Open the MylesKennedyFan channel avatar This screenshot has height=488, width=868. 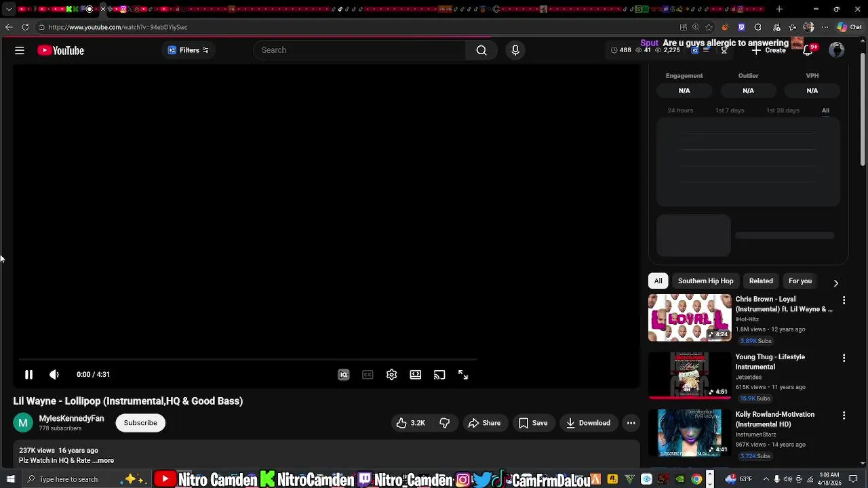pyautogui.click(x=23, y=423)
